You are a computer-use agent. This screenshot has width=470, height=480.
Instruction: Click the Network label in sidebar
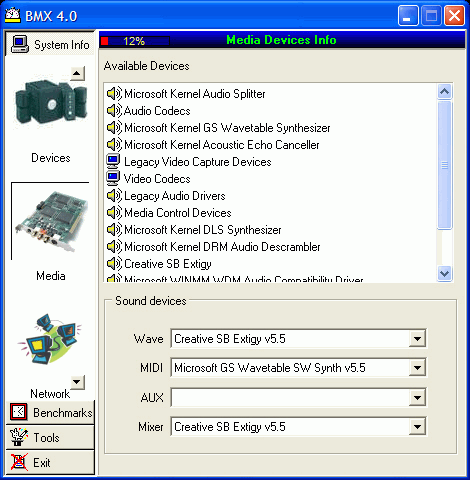click(x=50, y=394)
